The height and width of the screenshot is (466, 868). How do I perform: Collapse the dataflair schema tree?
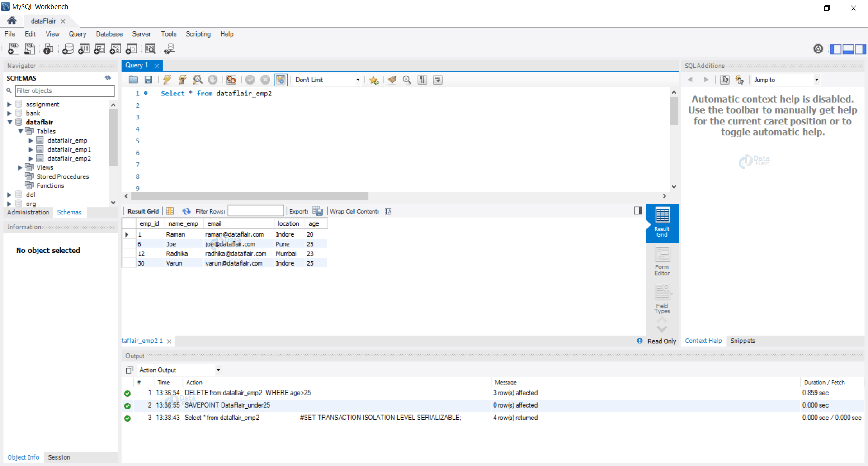tap(10, 122)
